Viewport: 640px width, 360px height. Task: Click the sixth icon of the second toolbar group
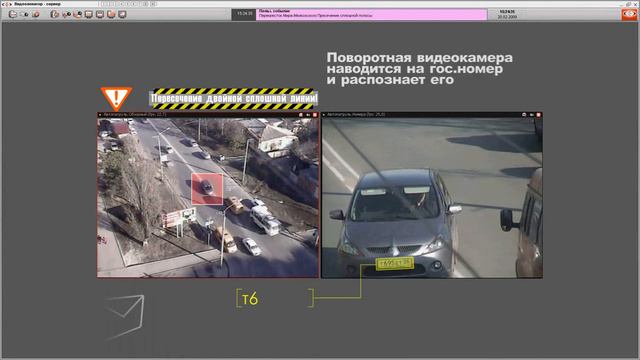pyautogui.click(x=111, y=14)
